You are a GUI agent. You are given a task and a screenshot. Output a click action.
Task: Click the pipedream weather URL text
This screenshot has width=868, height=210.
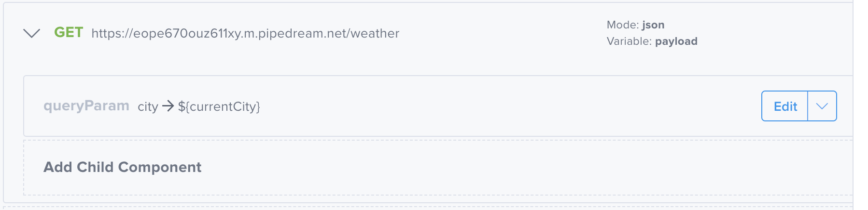click(245, 33)
